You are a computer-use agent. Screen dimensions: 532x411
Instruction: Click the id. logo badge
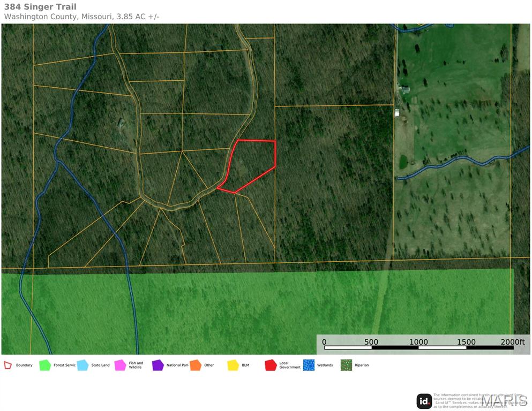pos(424,400)
